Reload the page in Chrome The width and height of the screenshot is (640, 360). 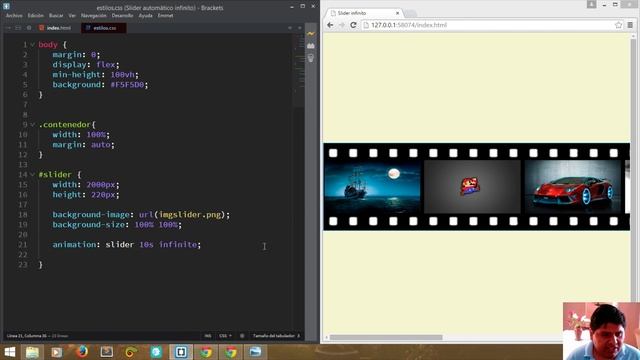353,25
